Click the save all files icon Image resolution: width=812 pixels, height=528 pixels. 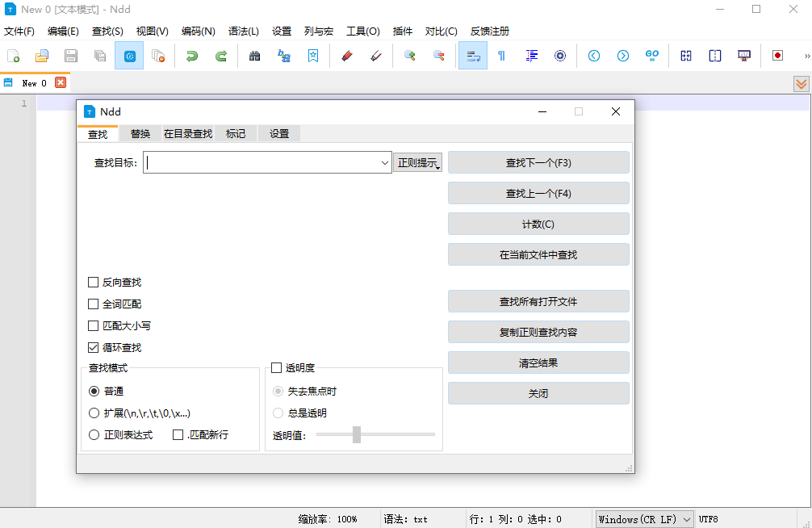(x=100, y=56)
